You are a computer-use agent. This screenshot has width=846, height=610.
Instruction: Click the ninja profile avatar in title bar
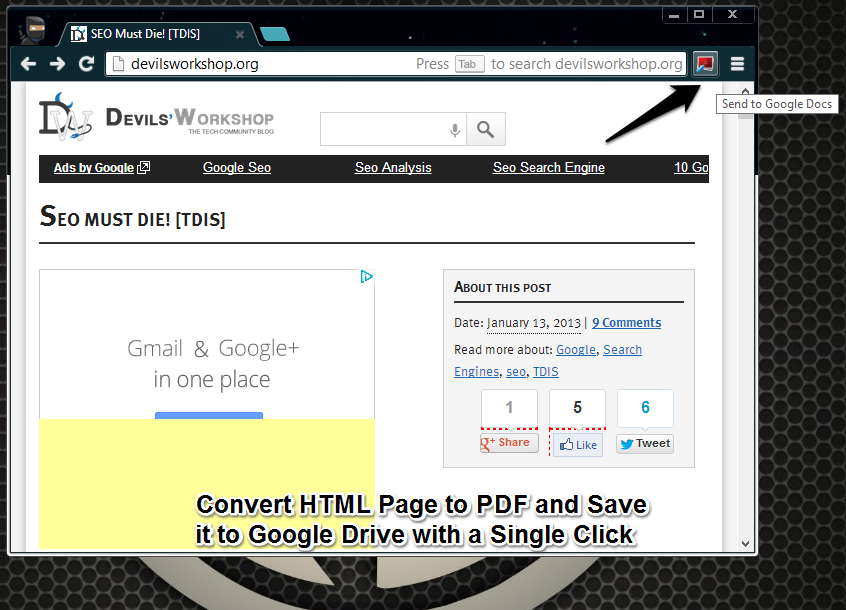[x=33, y=29]
